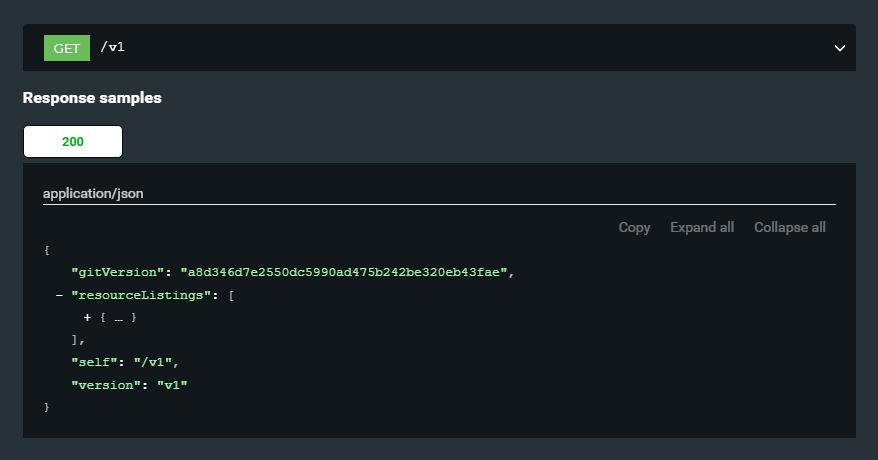Screen dimensions: 878x460
Task: Click Expand all in the sample toolbar
Action: pos(702,227)
